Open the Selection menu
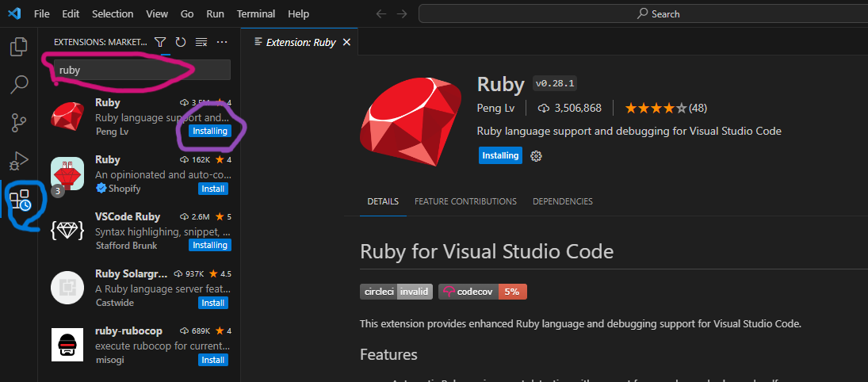868x382 pixels. (113, 13)
